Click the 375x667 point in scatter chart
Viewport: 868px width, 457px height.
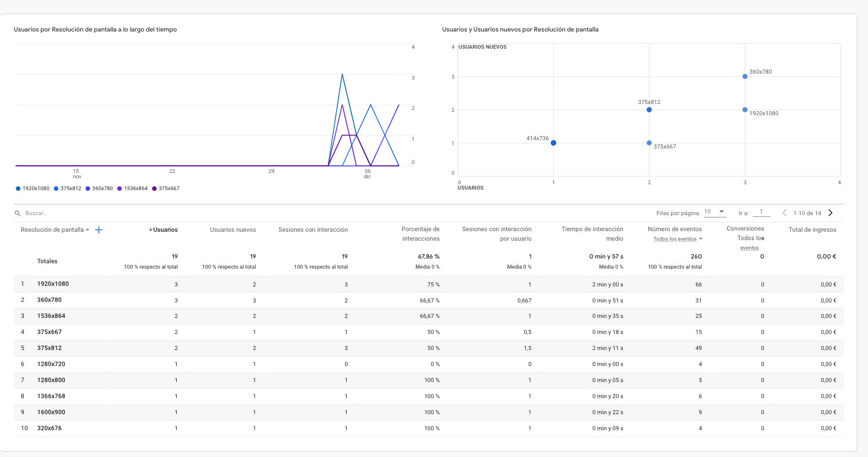pyautogui.click(x=649, y=143)
